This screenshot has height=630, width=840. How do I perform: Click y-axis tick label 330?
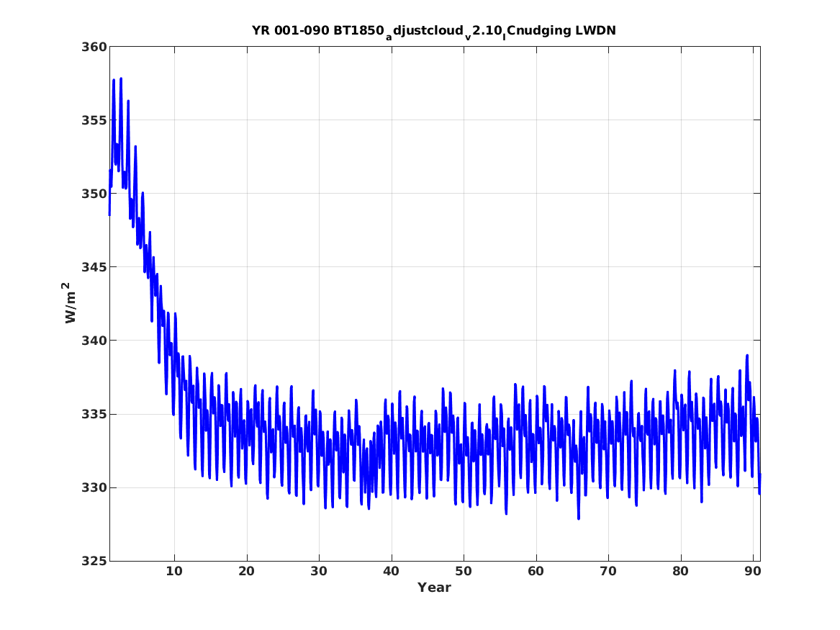pos(94,488)
